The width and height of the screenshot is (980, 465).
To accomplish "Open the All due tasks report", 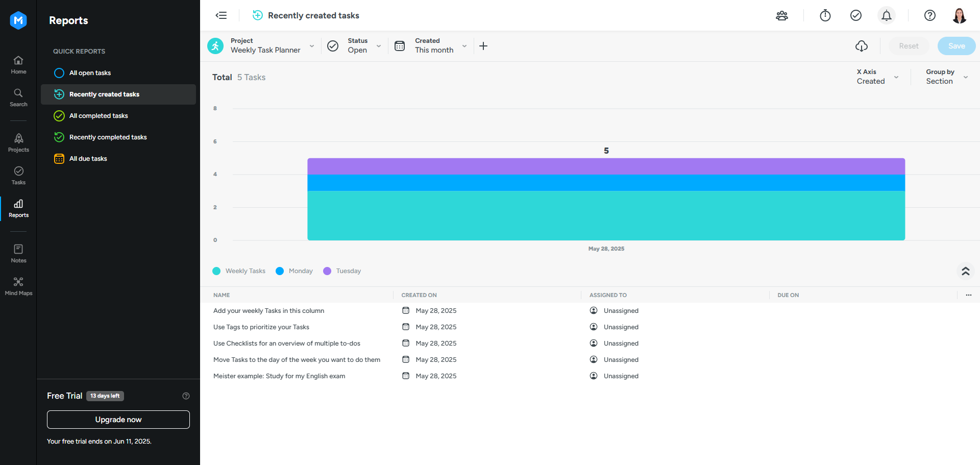I will coord(88,159).
